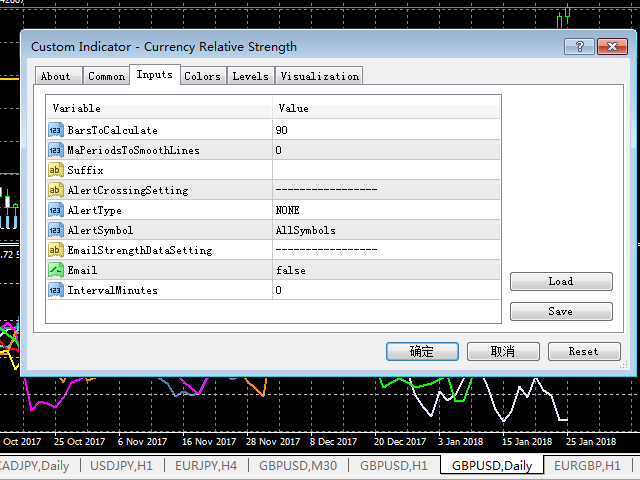This screenshot has width=640, height=480.
Task: Switch to the Levels tab
Action: [x=251, y=76]
